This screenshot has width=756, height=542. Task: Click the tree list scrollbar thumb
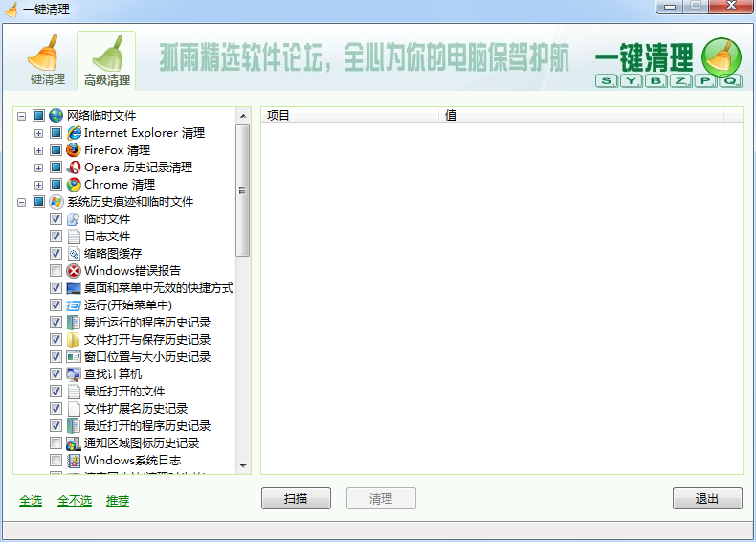coord(243,191)
